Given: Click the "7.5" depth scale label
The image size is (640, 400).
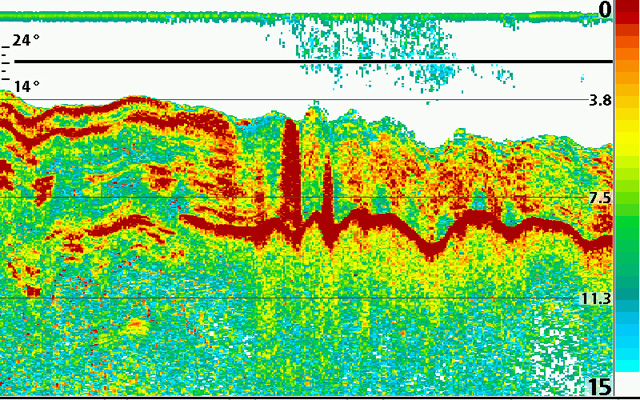Looking at the screenshot, I should pyautogui.click(x=600, y=198).
